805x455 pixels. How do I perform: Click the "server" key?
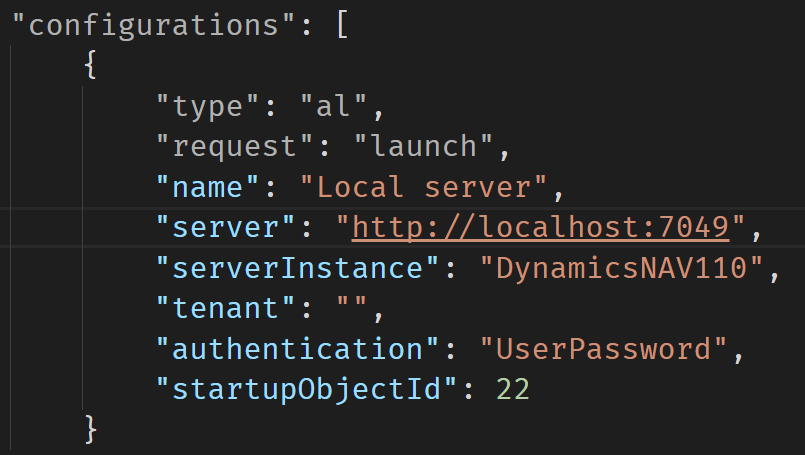click(226, 228)
